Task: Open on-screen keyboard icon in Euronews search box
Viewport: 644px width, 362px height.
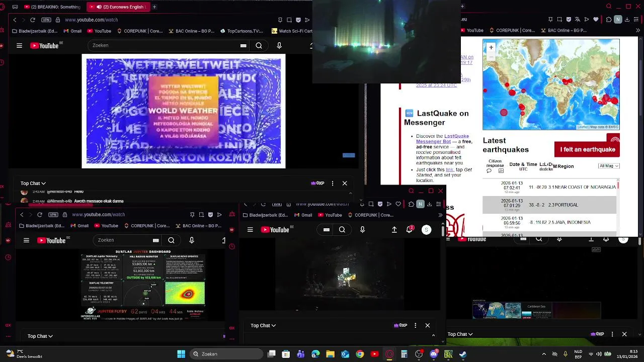Action: [x=244, y=45]
